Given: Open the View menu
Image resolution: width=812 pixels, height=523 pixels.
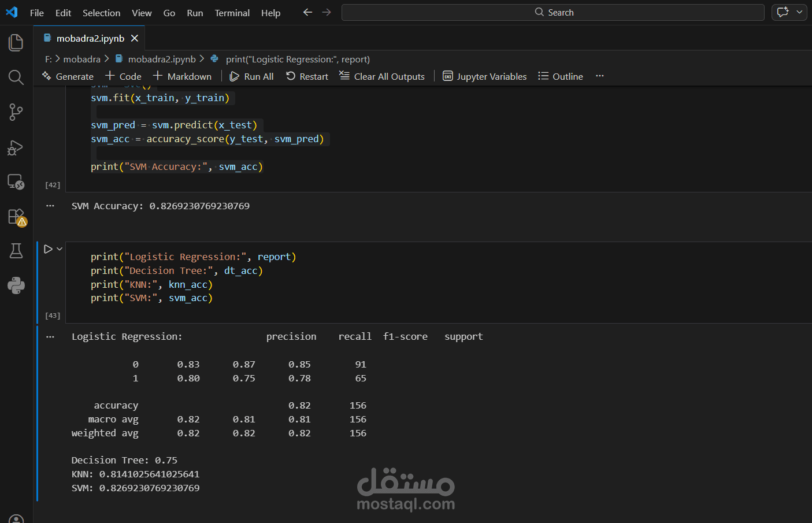Looking at the screenshot, I should [x=142, y=13].
